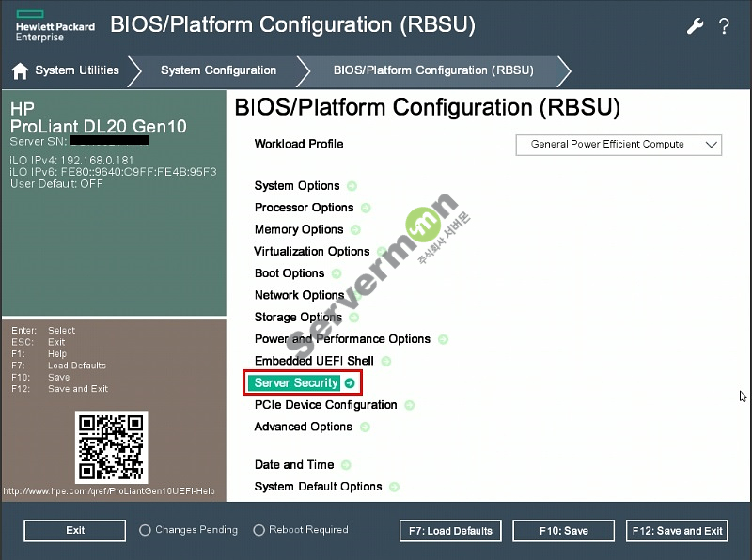752x560 pixels.
Task: Open Date and Time settings
Action: pos(294,465)
